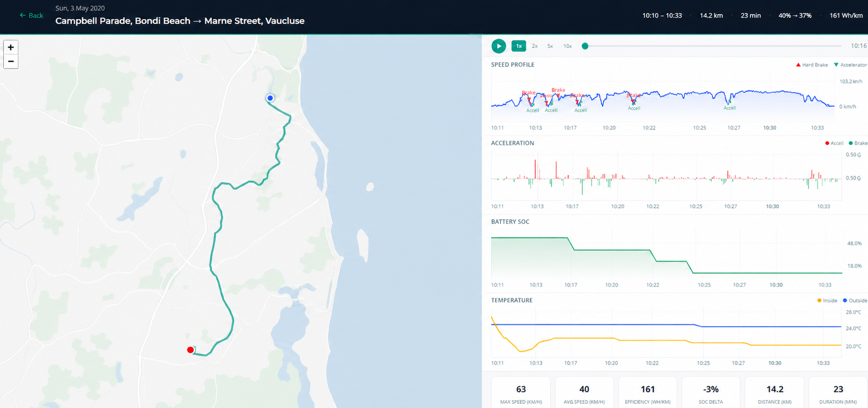Click the SPEED PROFILE chart title
868x408 pixels.
tap(513, 65)
